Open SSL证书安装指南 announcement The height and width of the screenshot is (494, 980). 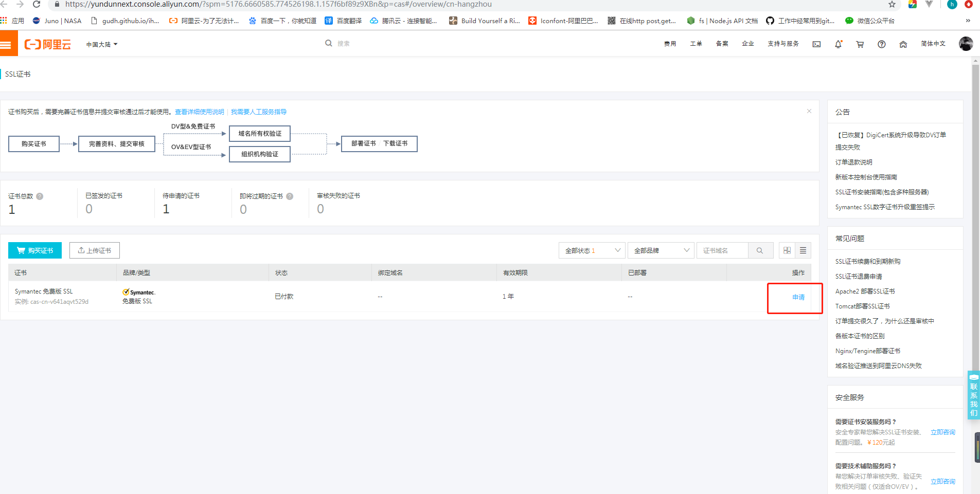(x=882, y=192)
